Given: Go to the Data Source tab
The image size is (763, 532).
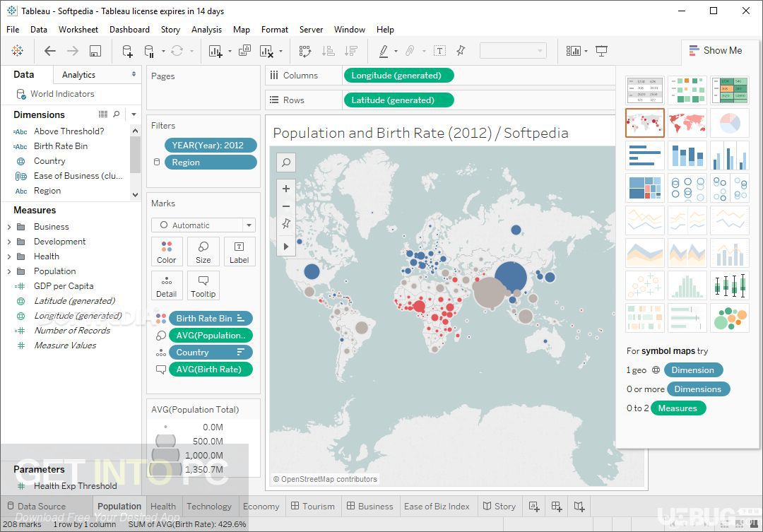Looking at the screenshot, I should (37, 506).
